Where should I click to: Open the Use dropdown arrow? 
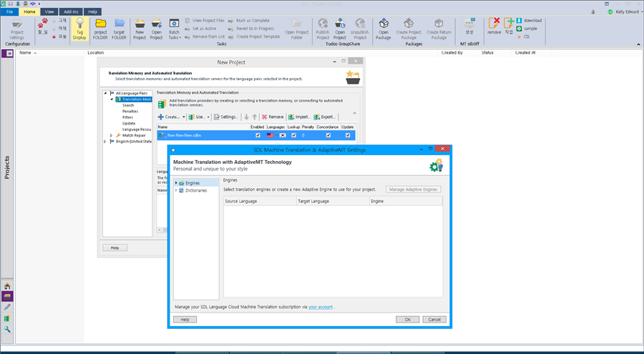click(x=208, y=117)
